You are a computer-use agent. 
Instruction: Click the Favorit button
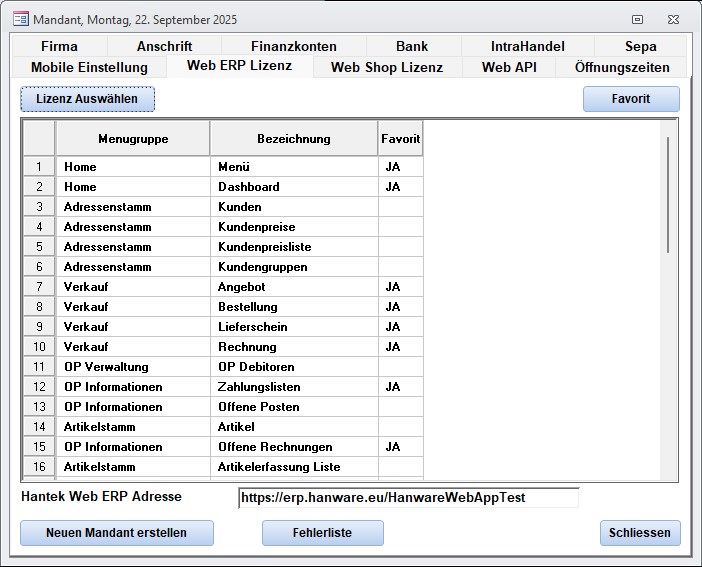(630, 99)
